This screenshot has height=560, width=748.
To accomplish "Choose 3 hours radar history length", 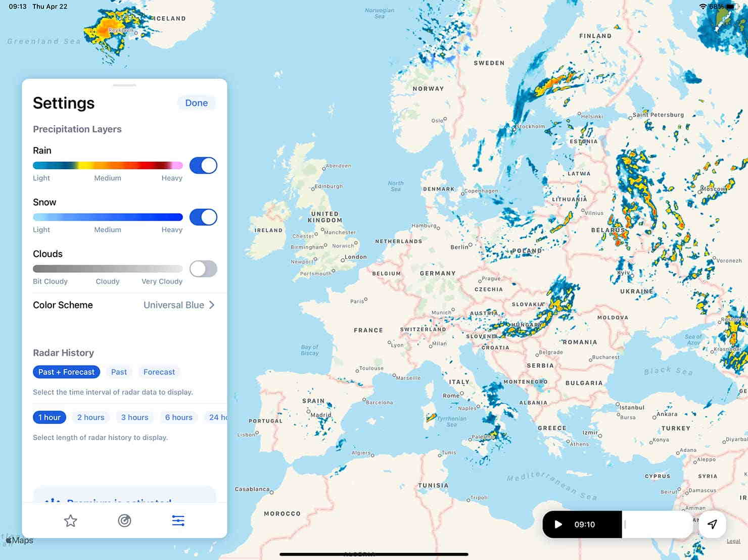I will click(134, 417).
